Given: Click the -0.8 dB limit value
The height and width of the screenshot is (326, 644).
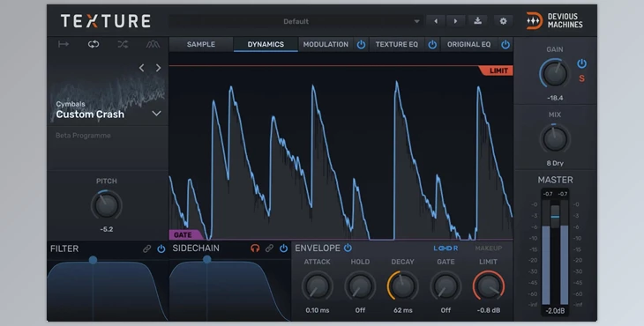Looking at the screenshot, I should (x=489, y=310).
